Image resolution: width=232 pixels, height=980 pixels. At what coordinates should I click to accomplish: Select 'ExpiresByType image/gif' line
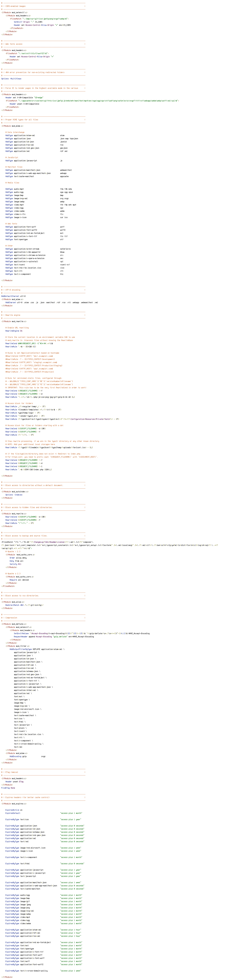click(x=44, y=901)
